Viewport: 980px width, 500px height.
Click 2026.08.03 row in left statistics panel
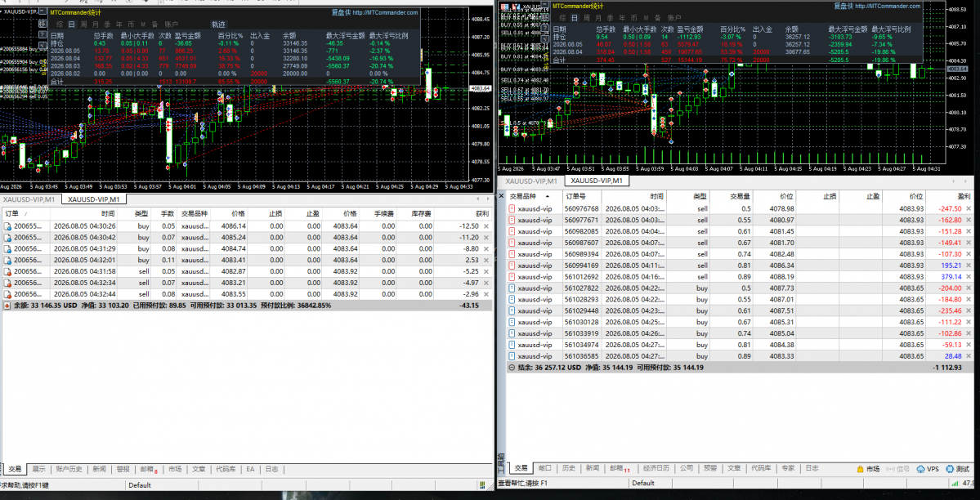[234, 65]
